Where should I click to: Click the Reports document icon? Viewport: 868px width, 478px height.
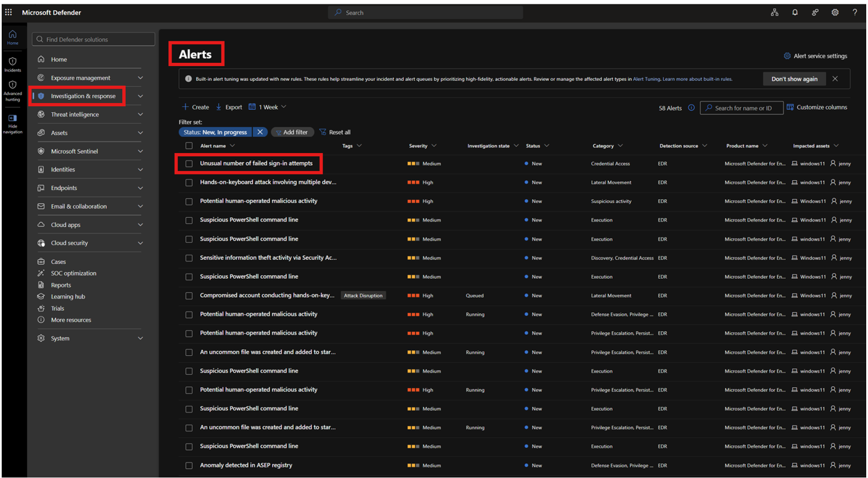41,285
